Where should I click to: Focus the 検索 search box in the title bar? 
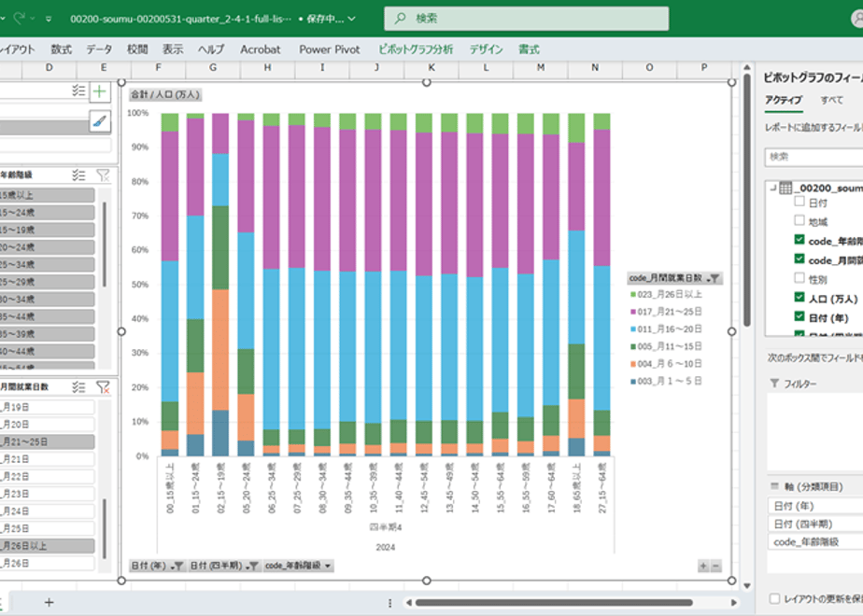pos(527,18)
